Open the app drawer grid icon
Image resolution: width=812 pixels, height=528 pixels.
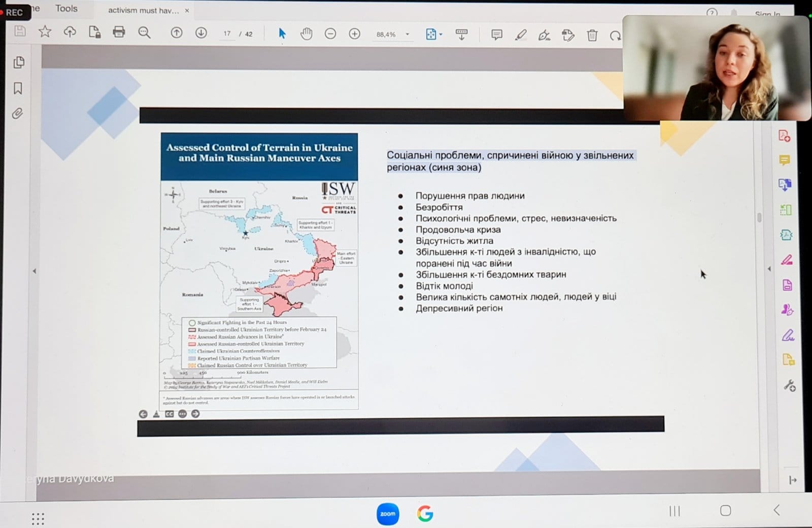[x=38, y=518]
